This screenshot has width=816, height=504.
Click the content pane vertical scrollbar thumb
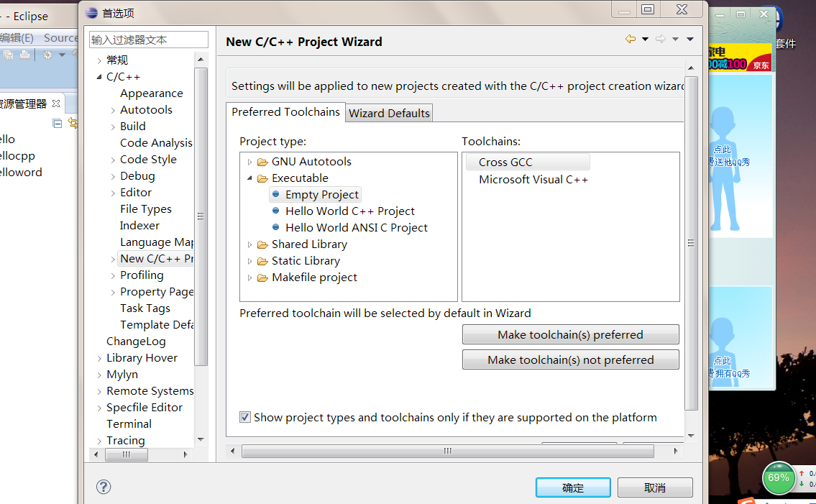point(691,243)
